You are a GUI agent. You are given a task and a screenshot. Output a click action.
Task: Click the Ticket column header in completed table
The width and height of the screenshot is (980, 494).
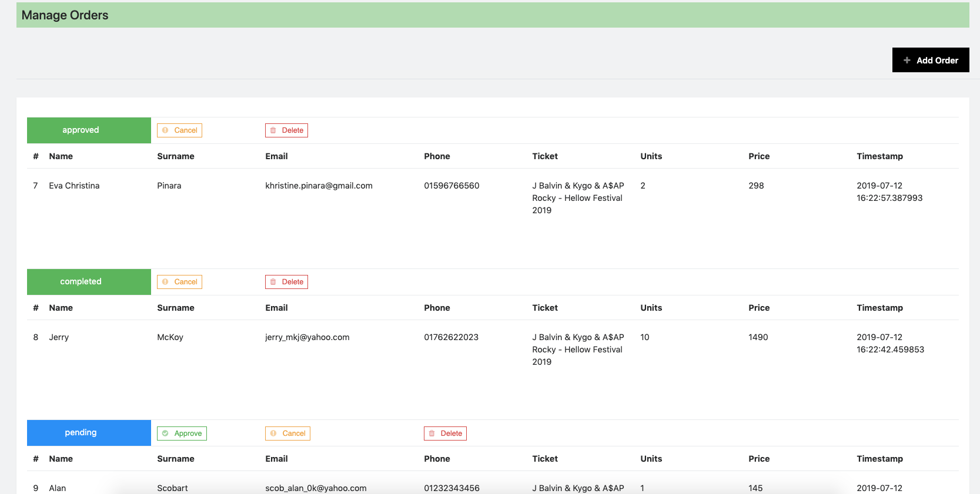545,308
